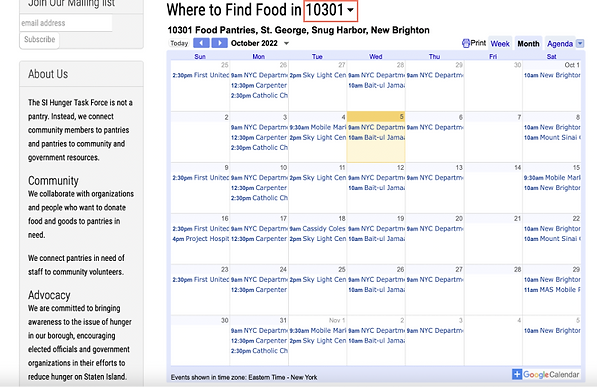The width and height of the screenshot is (597, 387).
Task: Click the Wed column header
Action: [375, 57]
